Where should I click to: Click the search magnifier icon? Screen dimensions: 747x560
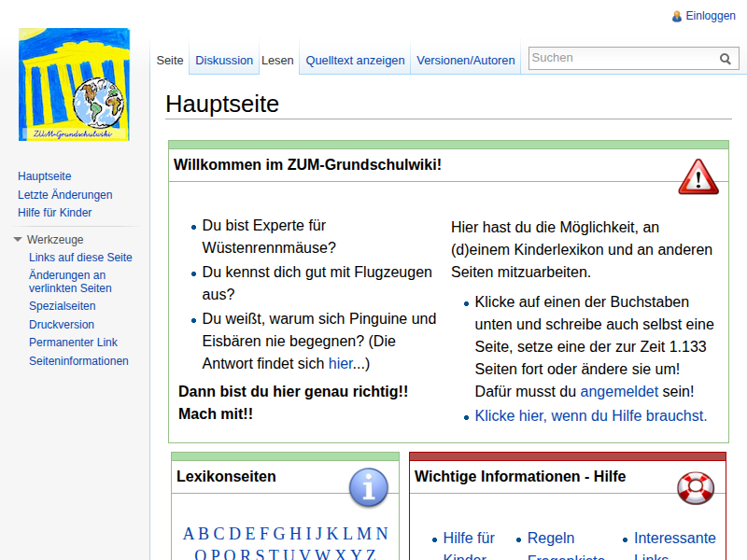(726, 58)
